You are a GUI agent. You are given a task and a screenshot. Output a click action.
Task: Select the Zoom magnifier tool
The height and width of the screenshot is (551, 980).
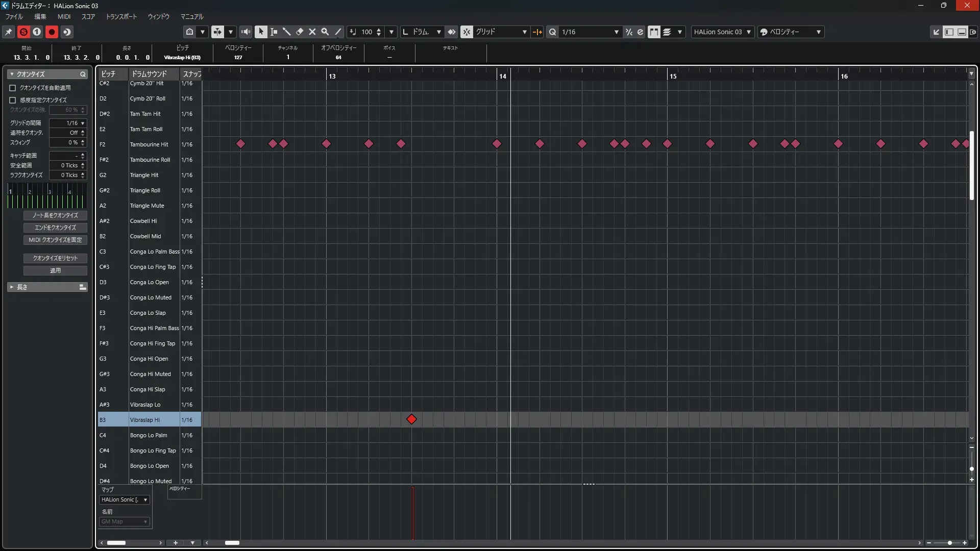tap(325, 32)
